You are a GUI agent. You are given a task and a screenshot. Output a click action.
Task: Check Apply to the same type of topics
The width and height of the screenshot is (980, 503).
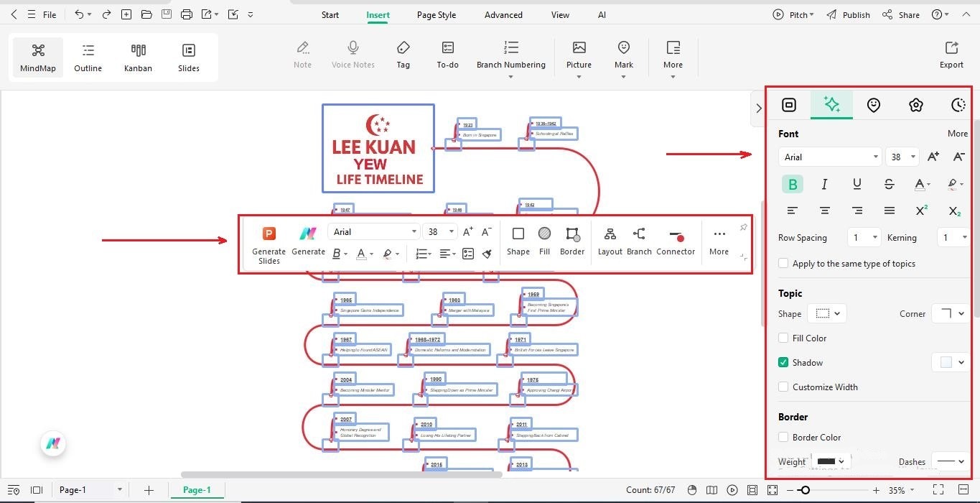pyautogui.click(x=783, y=263)
